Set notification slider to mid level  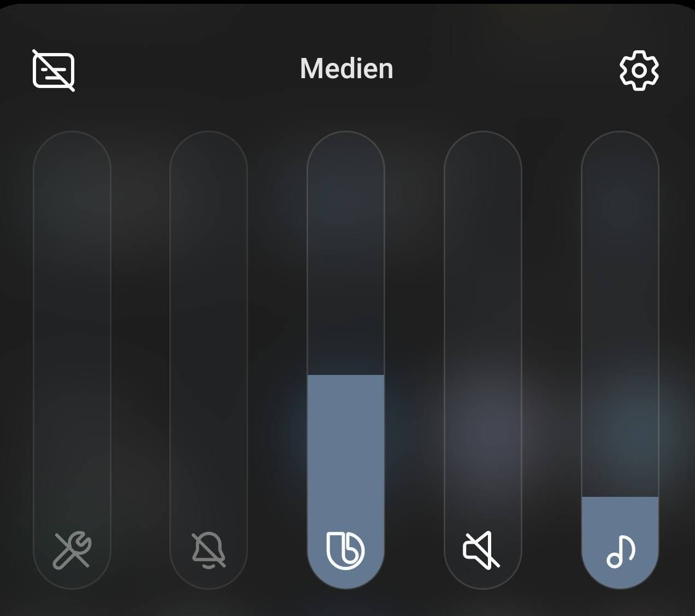209,360
